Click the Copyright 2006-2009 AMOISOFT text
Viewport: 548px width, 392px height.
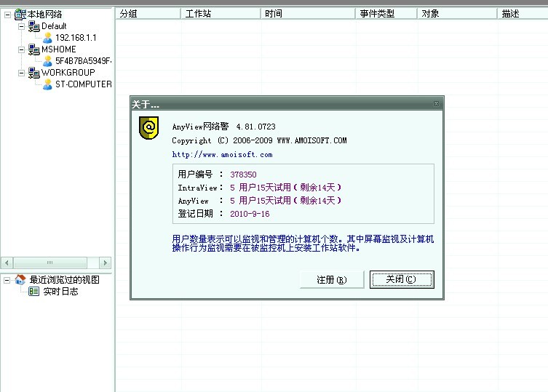[259, 140]
